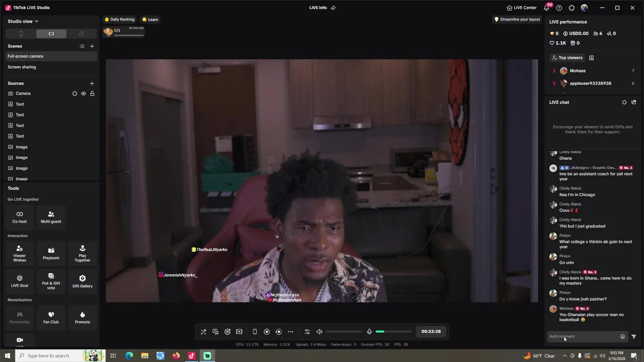The width and height of the screenshot is (644, 362).
Task: Switch to dual-screen layout mode
Action: tap(82, 34)
